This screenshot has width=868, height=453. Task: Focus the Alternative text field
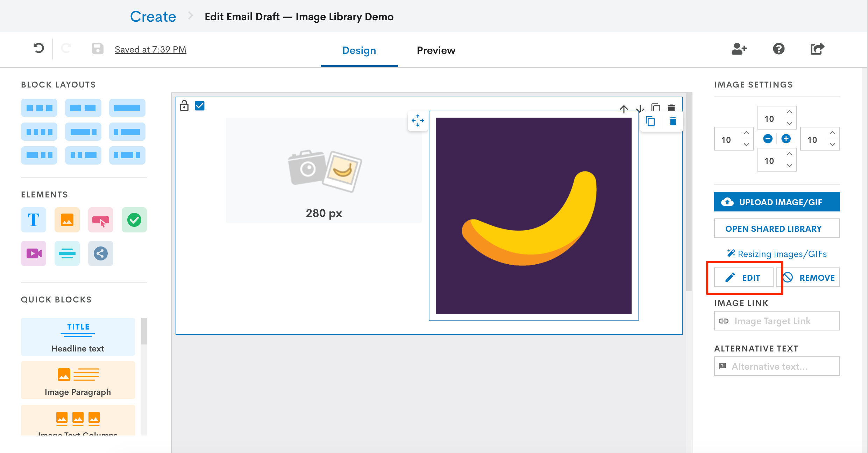click(777, 367)
